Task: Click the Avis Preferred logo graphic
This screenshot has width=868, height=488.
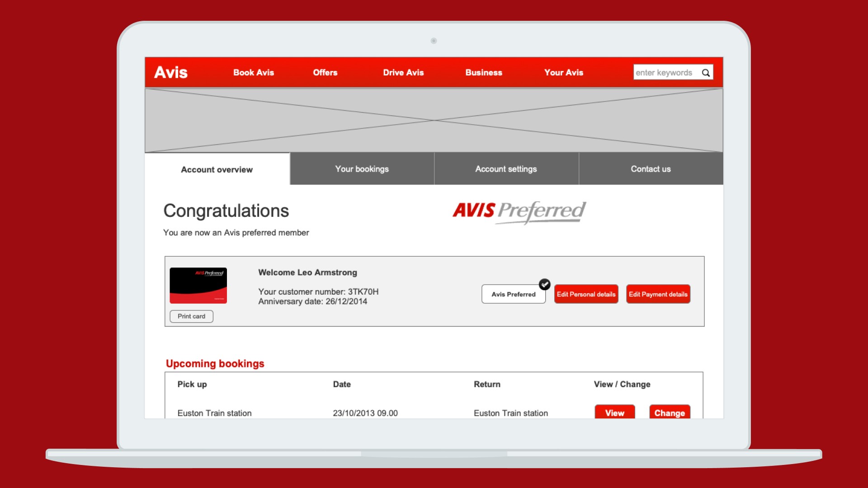Action: [519, 212]
